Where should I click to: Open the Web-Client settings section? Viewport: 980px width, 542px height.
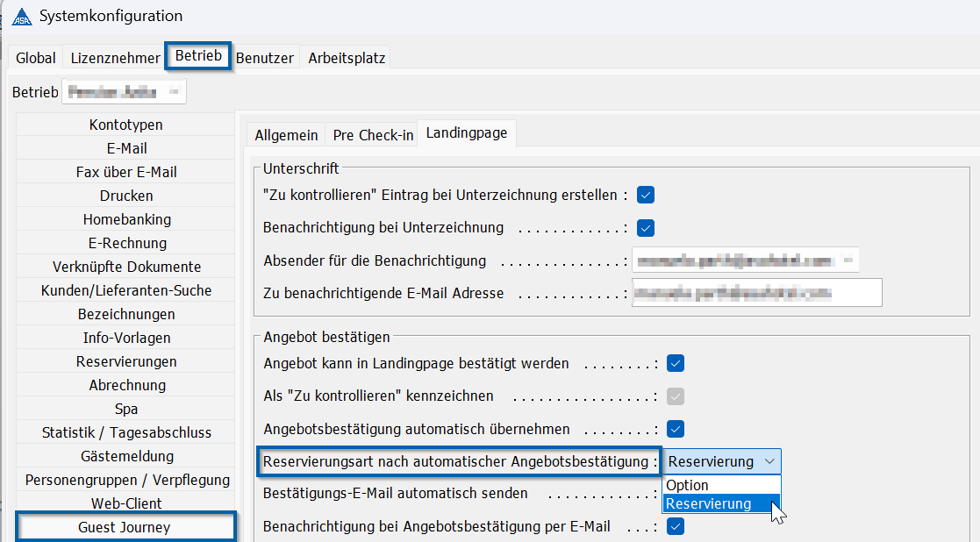(127, 503)
